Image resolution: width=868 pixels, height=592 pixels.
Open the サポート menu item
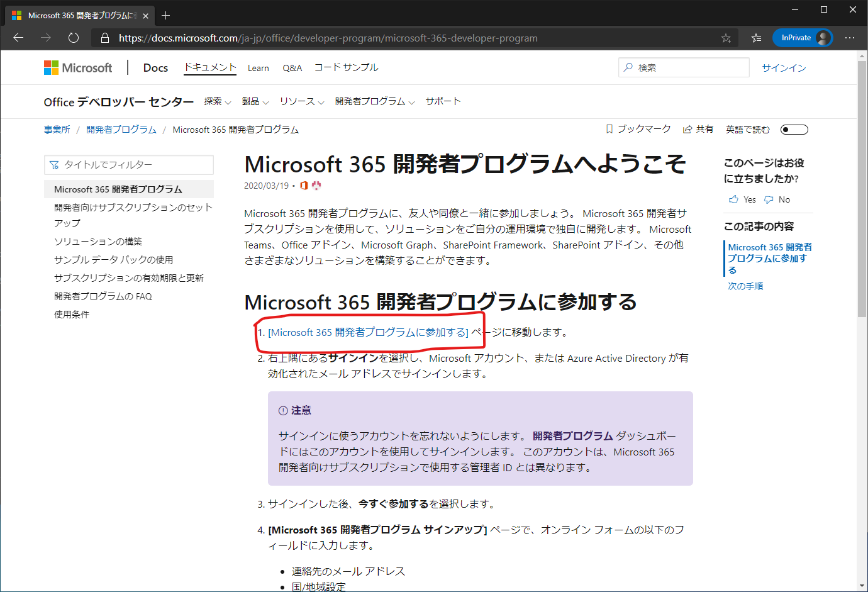point(443,101)
